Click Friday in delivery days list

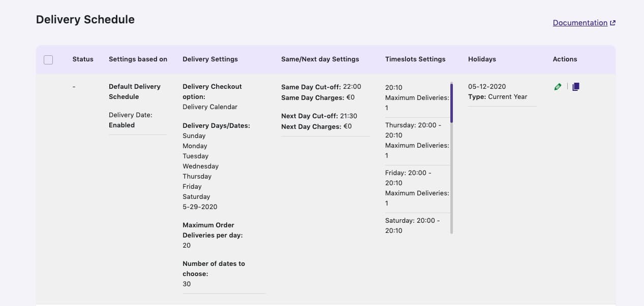[192, 187]
